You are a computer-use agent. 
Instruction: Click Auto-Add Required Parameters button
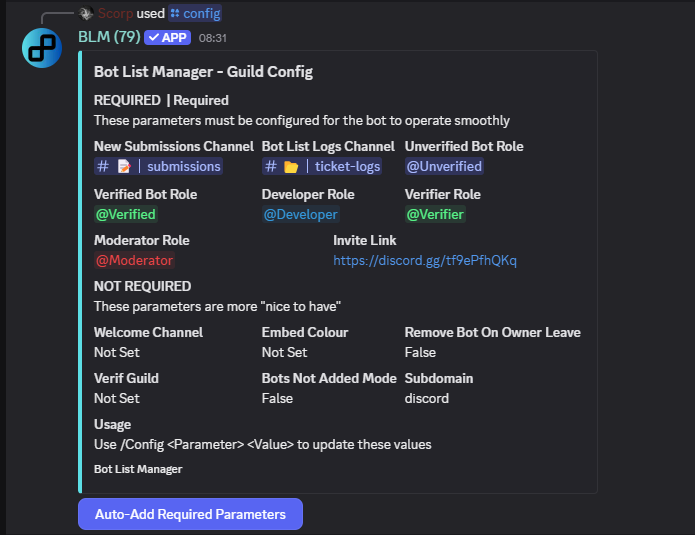[190, 514]
